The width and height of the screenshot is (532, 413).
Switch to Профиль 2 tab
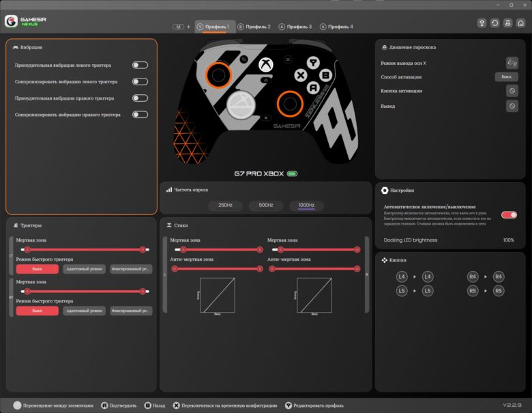click(254, 27)
